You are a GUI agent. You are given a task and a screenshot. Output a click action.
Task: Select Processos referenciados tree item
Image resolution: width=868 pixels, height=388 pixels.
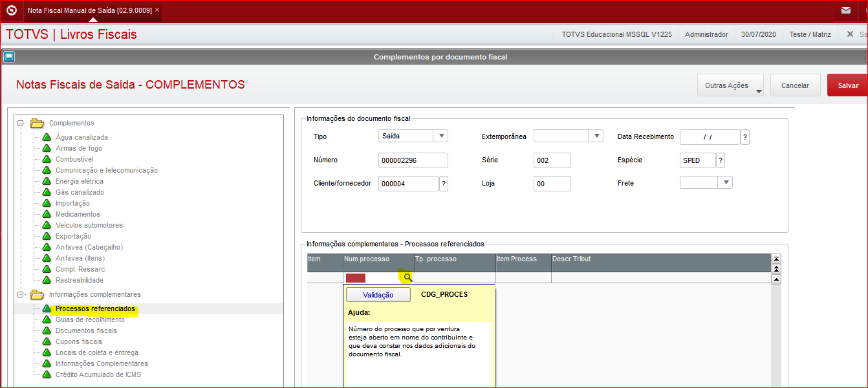[x=95, y=308]
